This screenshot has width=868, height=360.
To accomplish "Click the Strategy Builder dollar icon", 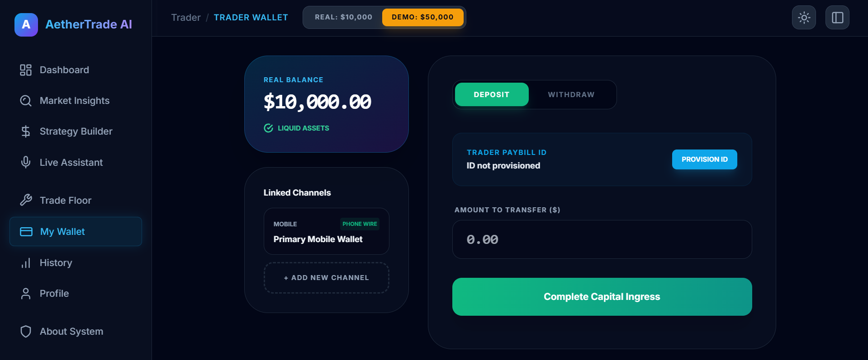I will (26, 131).
